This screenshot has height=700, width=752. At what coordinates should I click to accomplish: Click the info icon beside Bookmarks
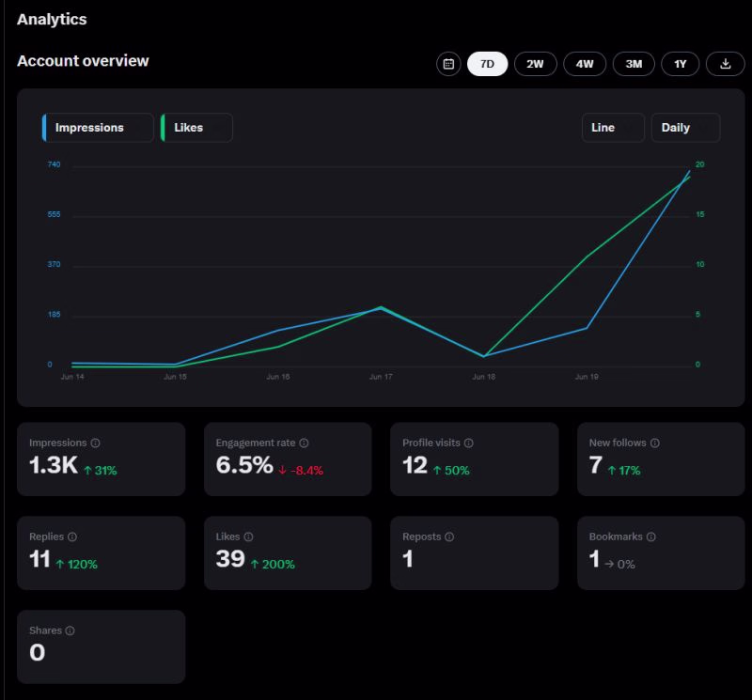pyautogui.click(x=650, y=537)
